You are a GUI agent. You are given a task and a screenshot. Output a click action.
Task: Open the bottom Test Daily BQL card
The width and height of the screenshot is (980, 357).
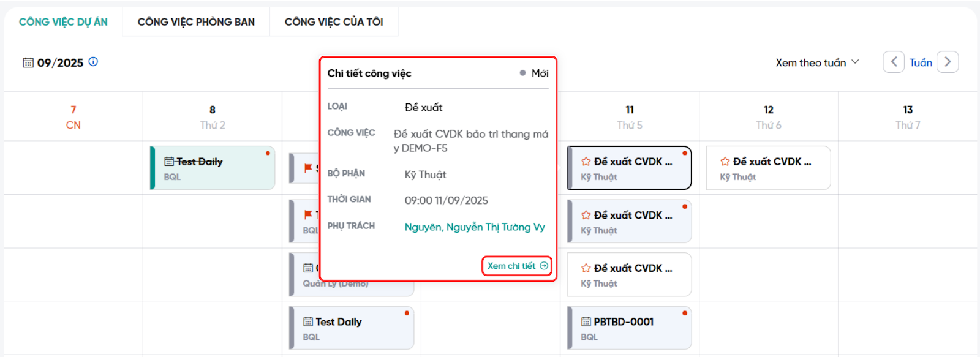352,328
